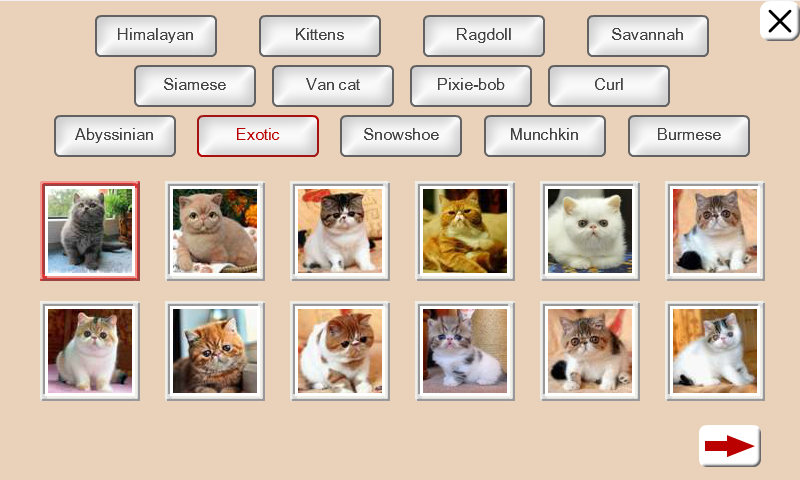This screenshot has width=800, height=480.
Task: Close the cat gallery with X
Action: (779, 21)
